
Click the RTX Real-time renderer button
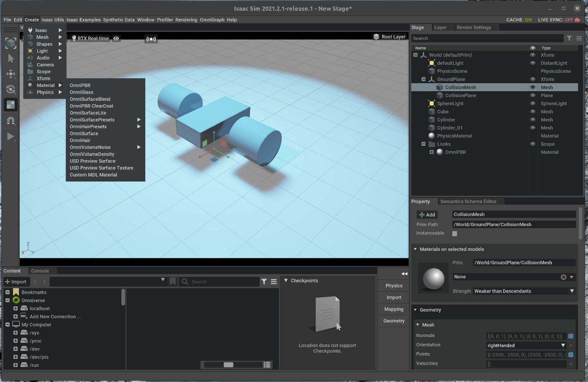[x=89, y=38]
